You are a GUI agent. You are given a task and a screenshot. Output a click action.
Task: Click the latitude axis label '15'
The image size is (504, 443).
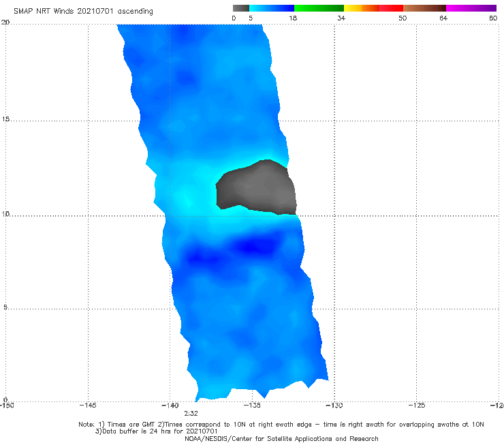point(5,119)
